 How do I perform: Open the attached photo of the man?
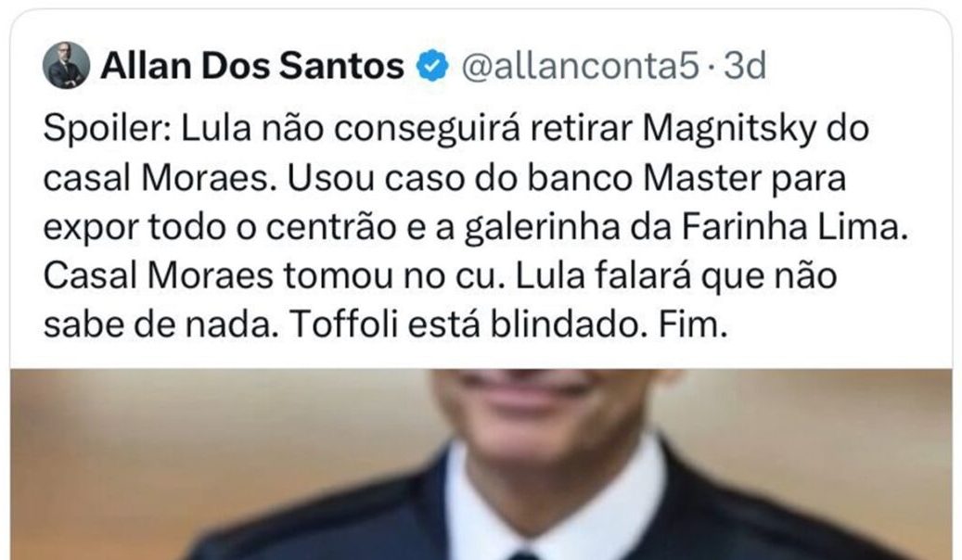481,465
